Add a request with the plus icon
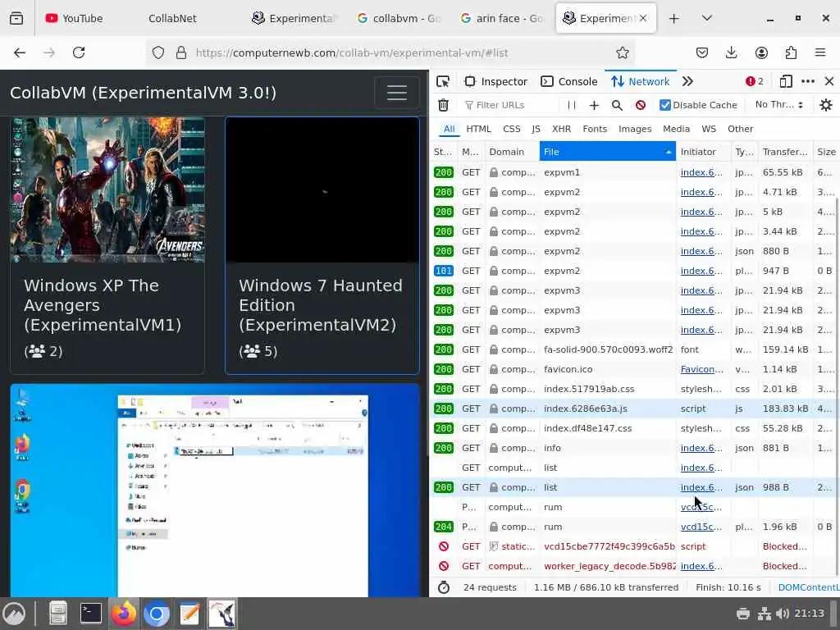 594,105
